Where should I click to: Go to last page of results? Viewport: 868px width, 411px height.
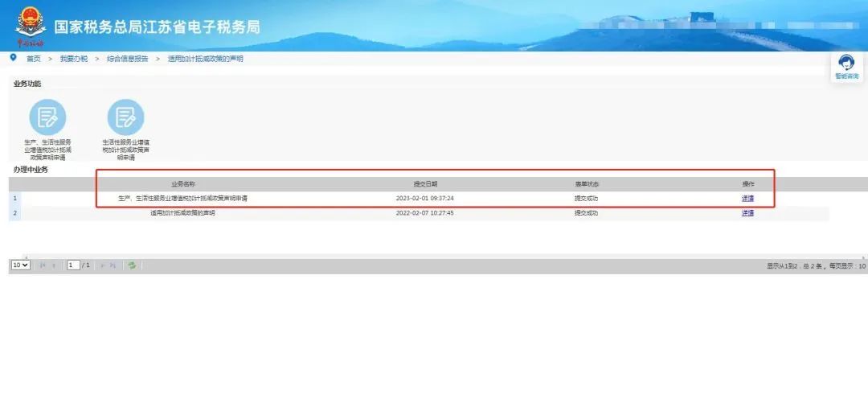[x=113, y=265]
